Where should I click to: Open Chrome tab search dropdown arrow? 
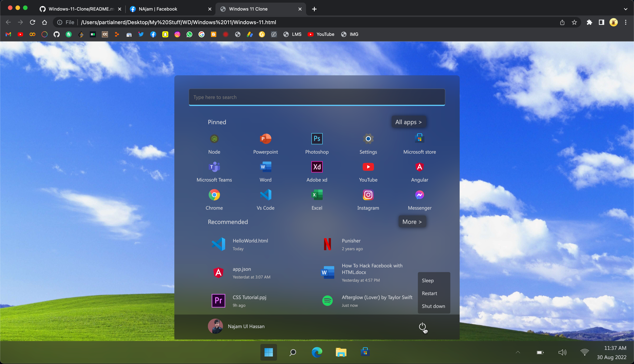point(626,9)
